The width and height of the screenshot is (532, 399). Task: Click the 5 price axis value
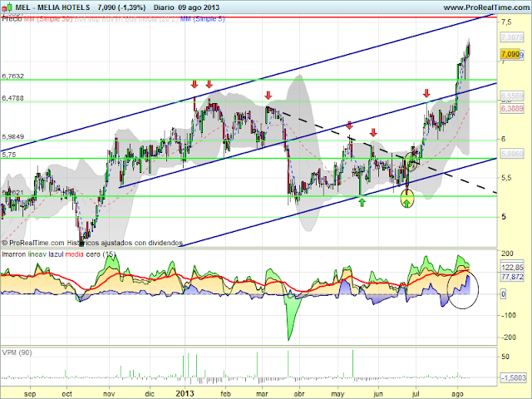(x=504, y=216)
